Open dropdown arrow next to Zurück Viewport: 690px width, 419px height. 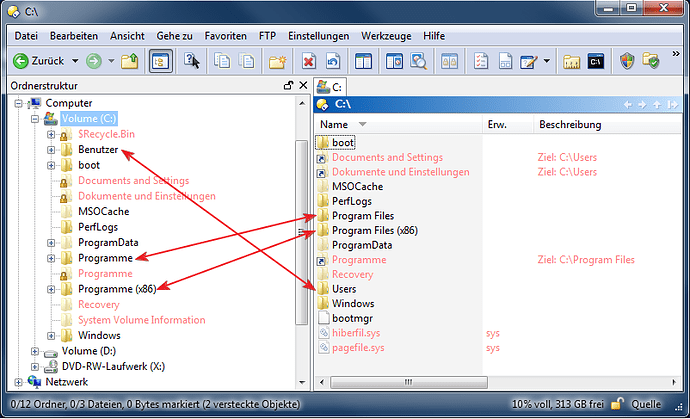coord(75,61)
